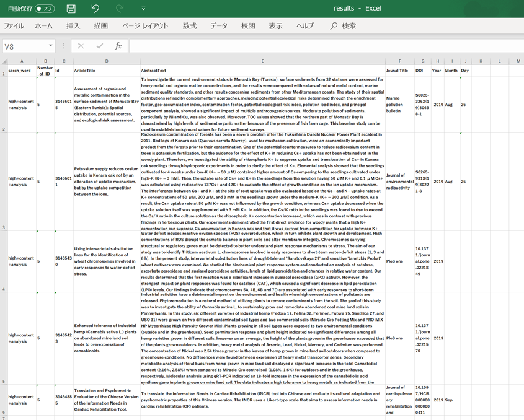Open the 挿入 (Insert) tab
The image size is (524, 420).
(73, 26)
